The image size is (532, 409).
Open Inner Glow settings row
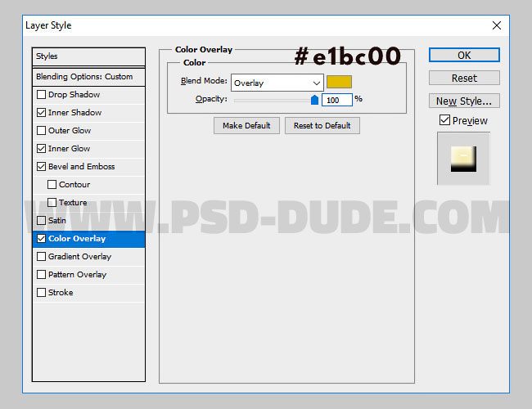pyautogui.click(x=88, y=149)
